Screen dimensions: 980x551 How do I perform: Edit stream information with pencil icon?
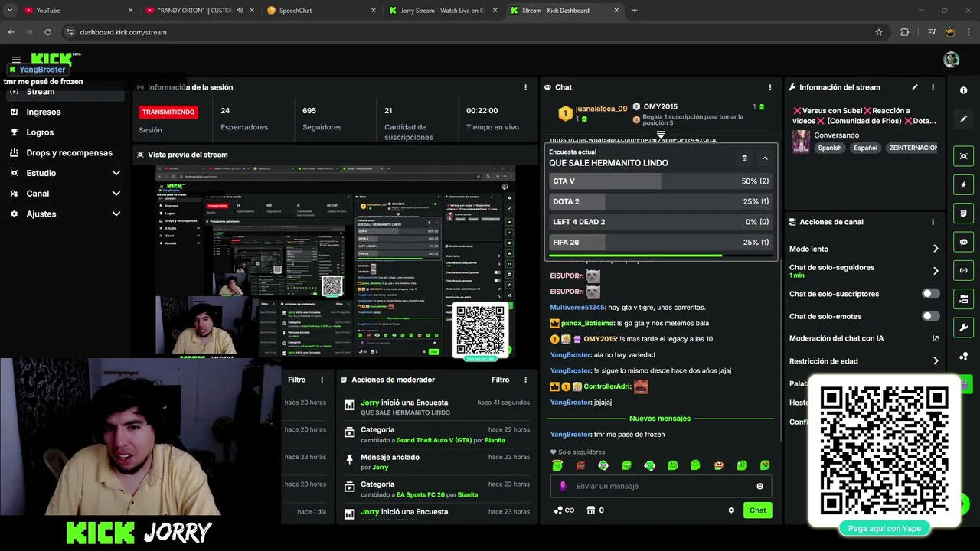(x=914, y=87)
